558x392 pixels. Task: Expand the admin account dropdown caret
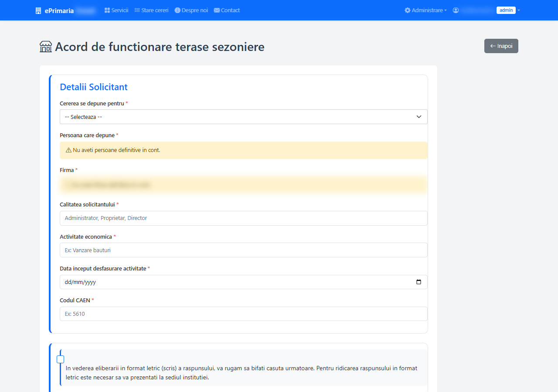click(519, 10)
